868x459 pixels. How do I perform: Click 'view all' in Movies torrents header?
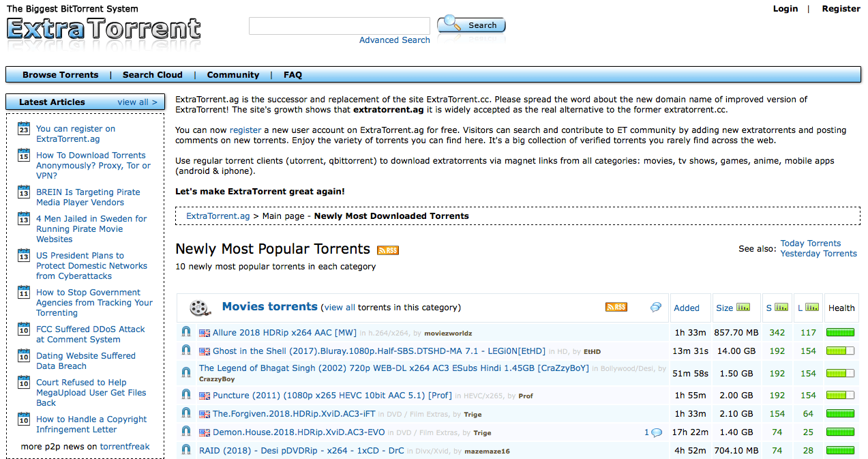pos(340,308)
